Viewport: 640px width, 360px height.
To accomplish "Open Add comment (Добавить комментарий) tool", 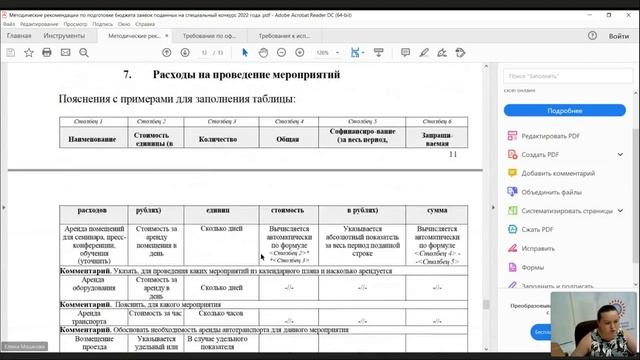I will pyautogui.click(x=558, y=173).
